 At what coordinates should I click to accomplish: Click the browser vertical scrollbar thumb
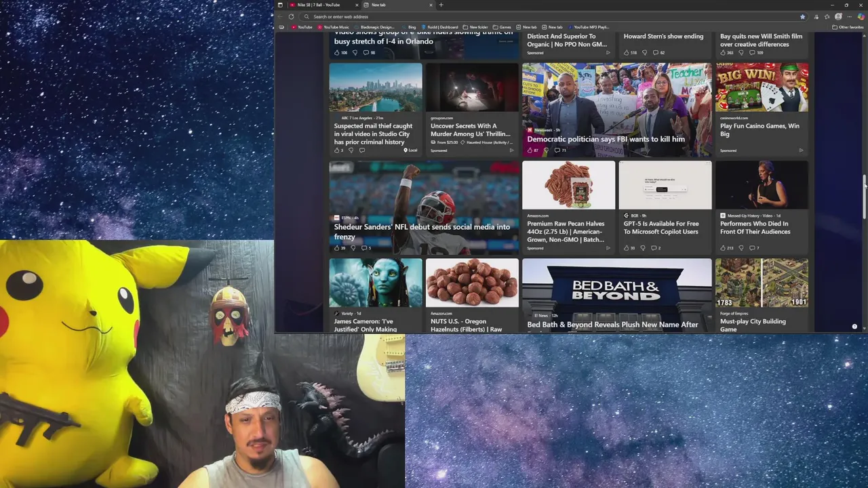point(865,197)
